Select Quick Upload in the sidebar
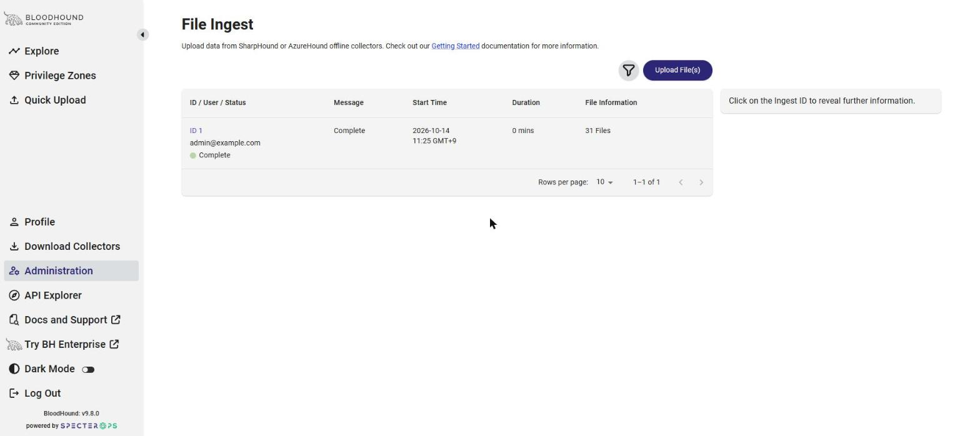The image size is (980, 436). pos(55,100)
